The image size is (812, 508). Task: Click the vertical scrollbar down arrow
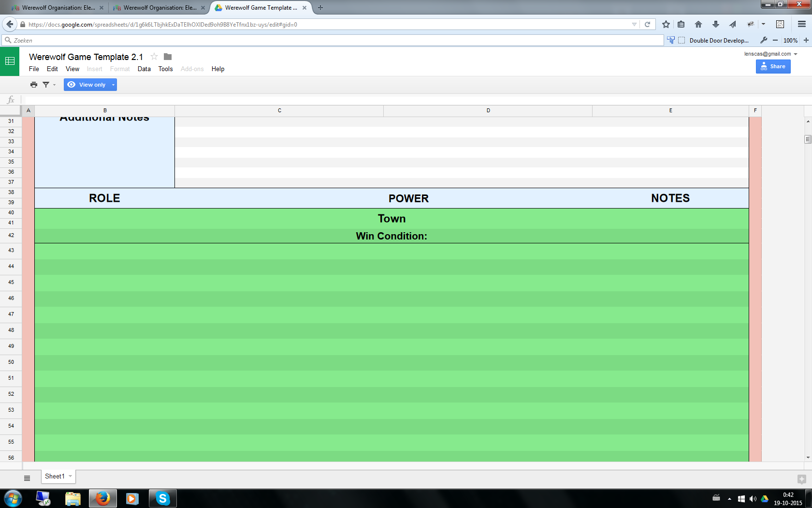point(808,457)
